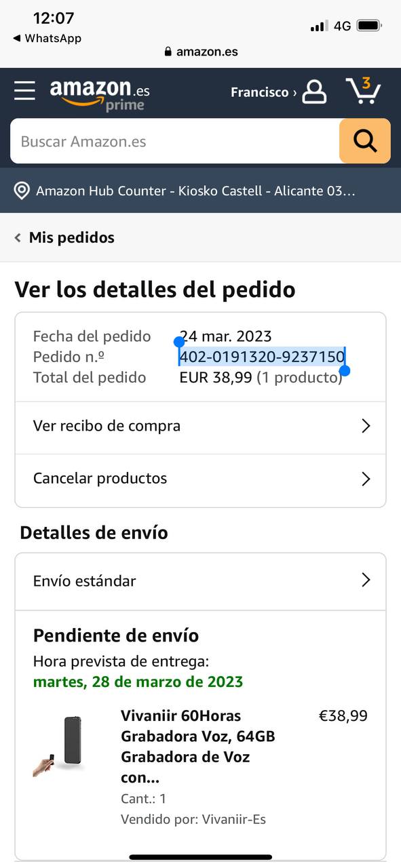This screenshot has width=401, height=868.
Task: Open the hamburger navigation menu
Action: pyautogui.click(x=24, y=92)
